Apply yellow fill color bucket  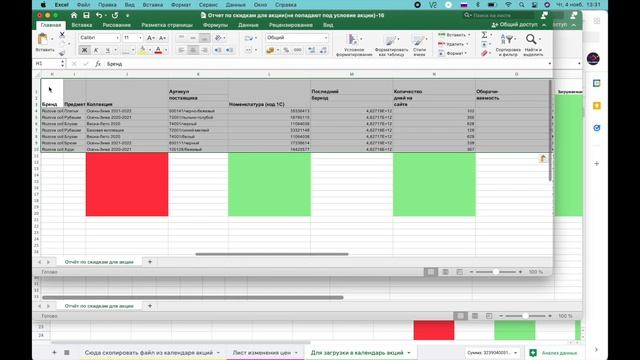coord(142,50)
